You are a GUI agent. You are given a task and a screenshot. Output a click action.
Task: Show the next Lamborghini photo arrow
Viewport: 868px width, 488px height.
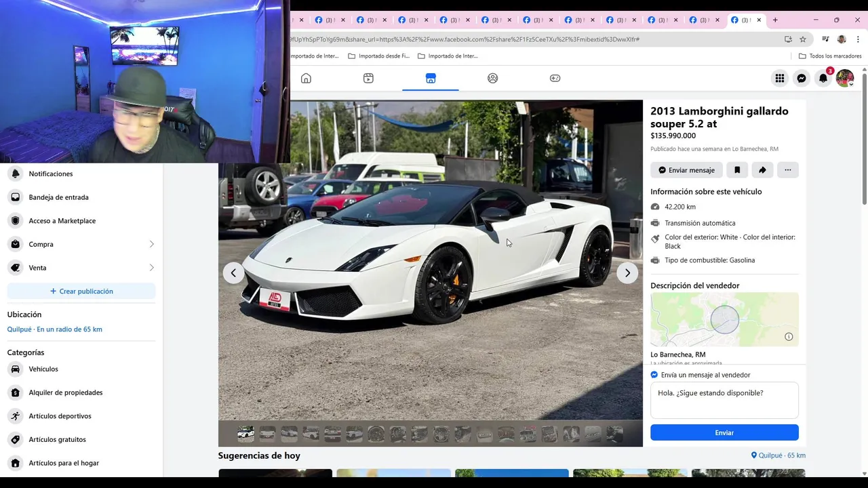tap(627, 273)
